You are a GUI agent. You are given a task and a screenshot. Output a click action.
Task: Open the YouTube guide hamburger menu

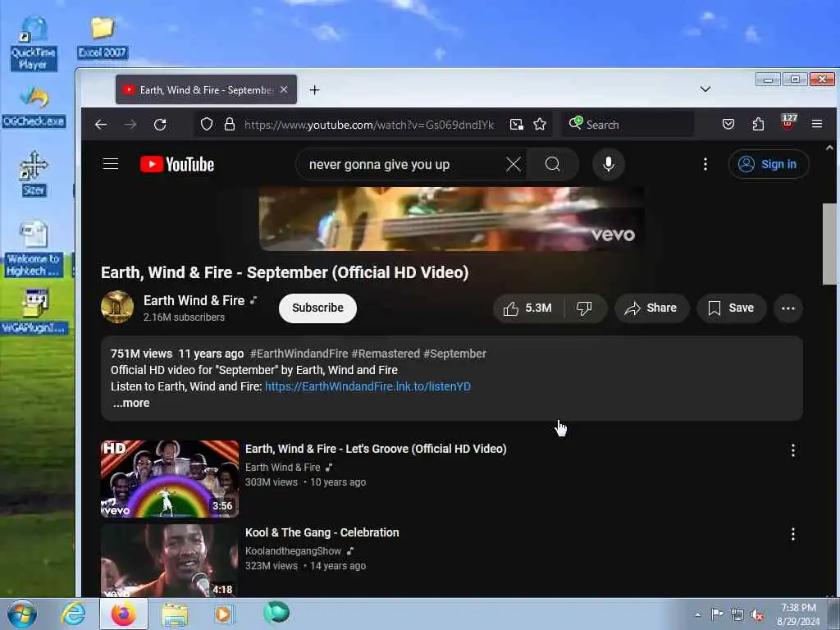coord(111,164)
